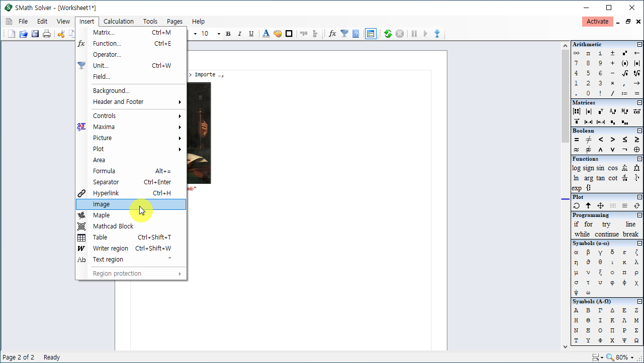644x363 pixels.
Task: Click the Pause calculation icon
Action: click(414, 34)
